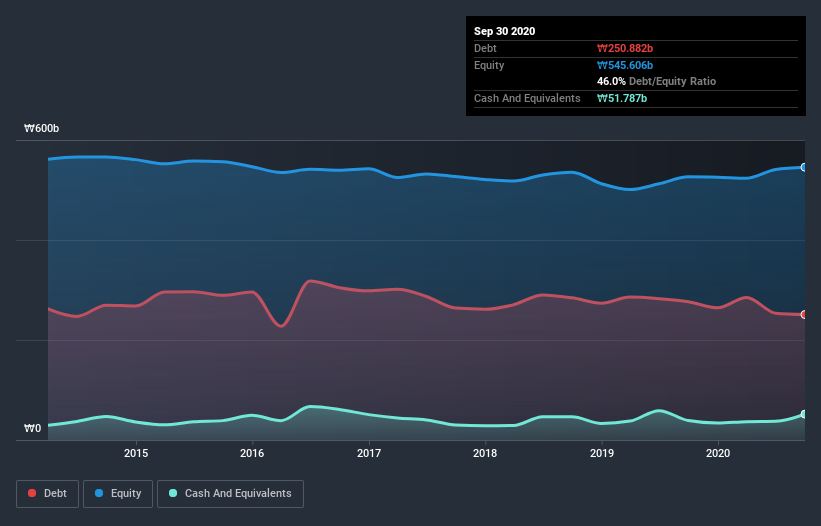Toggle the Debt legend button
This screenshot has width=821, height=526.
(x=48, y=494)
